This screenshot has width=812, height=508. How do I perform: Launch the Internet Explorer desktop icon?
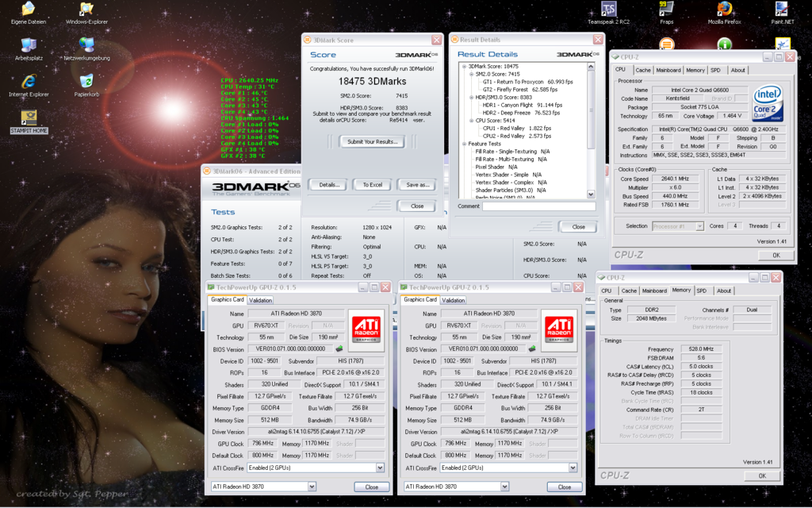[x=29, y=86]
